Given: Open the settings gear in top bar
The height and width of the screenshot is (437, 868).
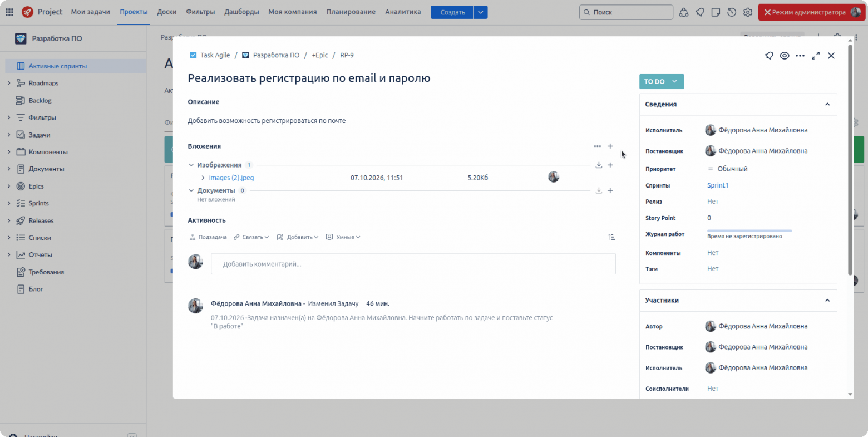Looking at the screenshot, I should [748, 12].
